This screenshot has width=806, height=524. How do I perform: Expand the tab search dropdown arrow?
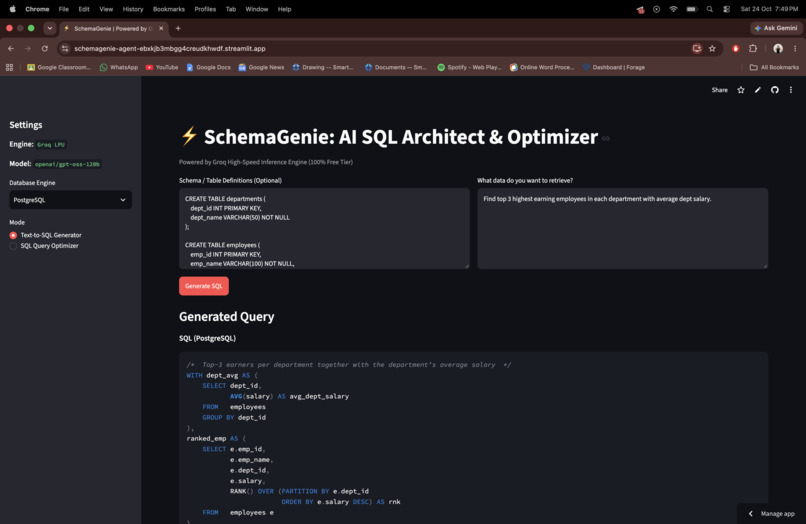point(49,28)
